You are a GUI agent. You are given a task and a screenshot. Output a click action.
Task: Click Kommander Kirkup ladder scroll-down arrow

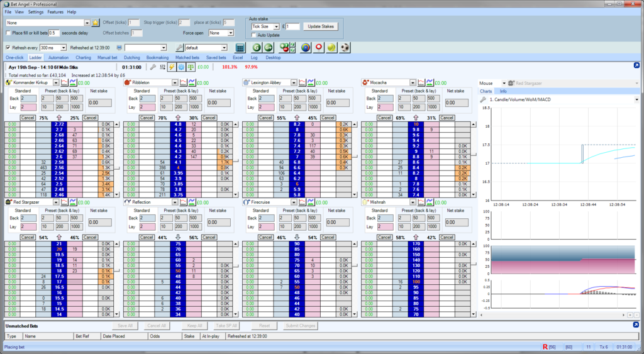(x=116, y=195)
